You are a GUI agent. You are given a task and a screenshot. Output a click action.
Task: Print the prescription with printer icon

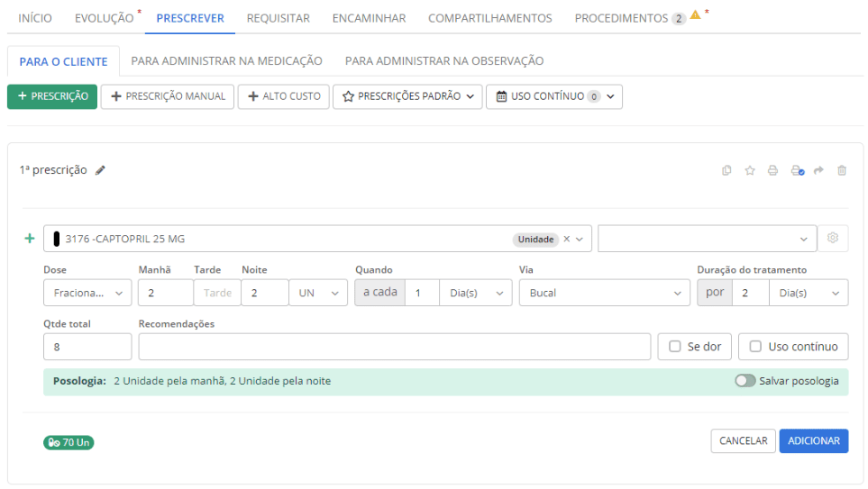coord(772,170)
